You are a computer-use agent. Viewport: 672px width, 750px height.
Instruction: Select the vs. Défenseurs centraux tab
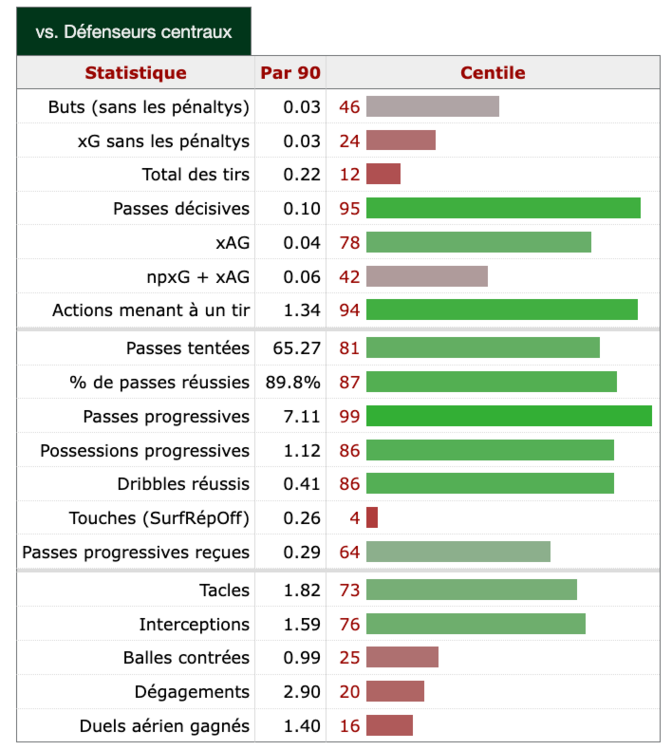(x=133, y=32)
